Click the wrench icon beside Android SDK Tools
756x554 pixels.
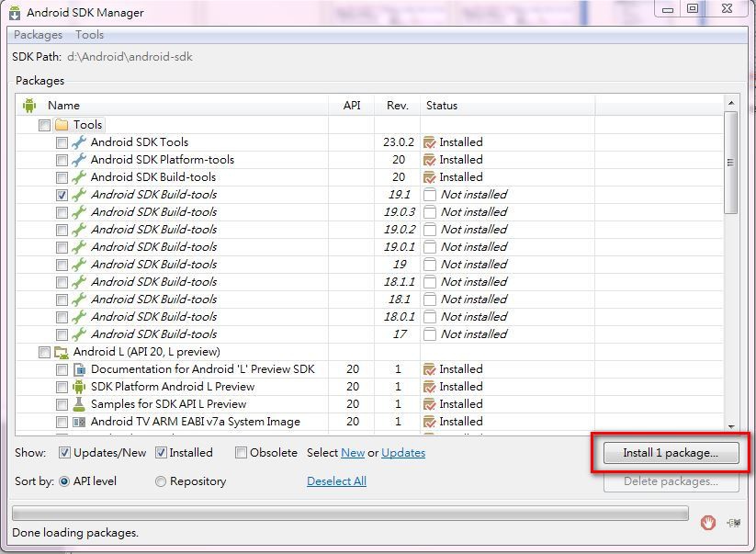pos(79,142)
